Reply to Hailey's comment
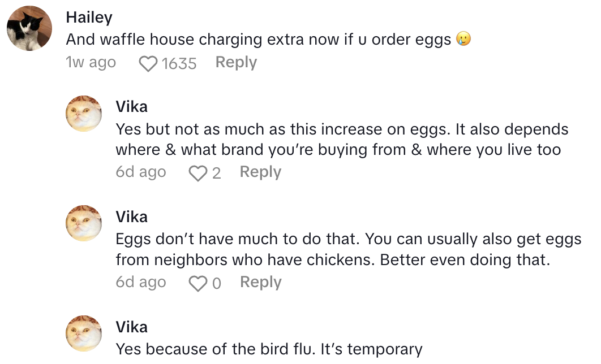The height and width of the screenshot is (364, 601). tap(236, 62)
